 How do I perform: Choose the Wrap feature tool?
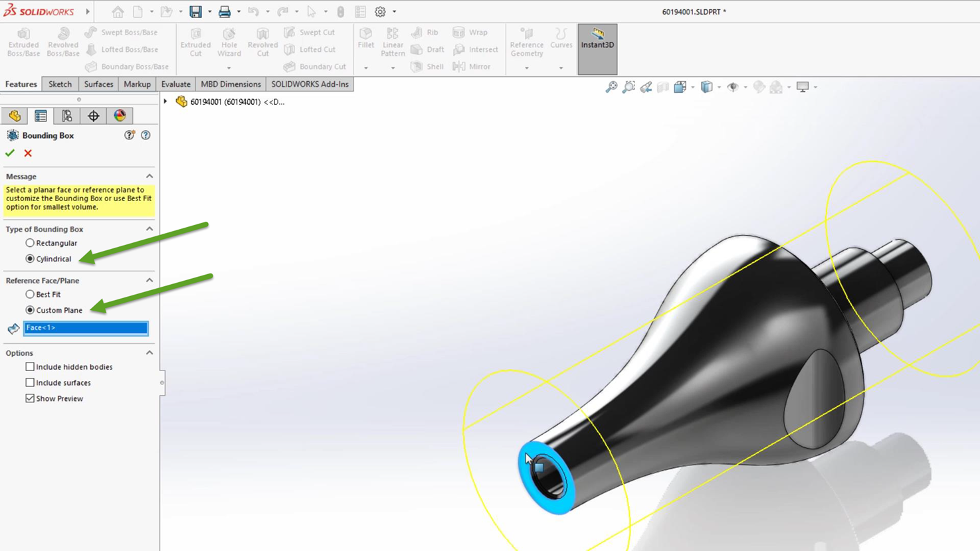470,32
